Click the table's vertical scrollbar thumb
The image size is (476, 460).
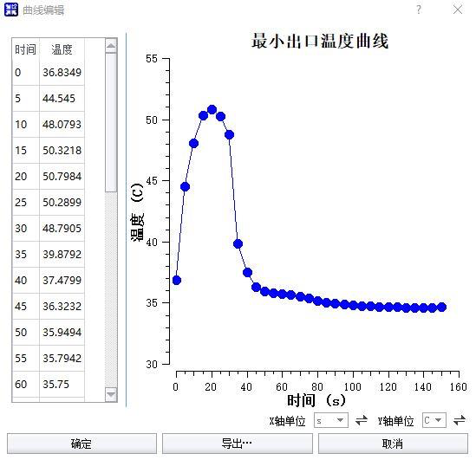[x=111, y=122]
